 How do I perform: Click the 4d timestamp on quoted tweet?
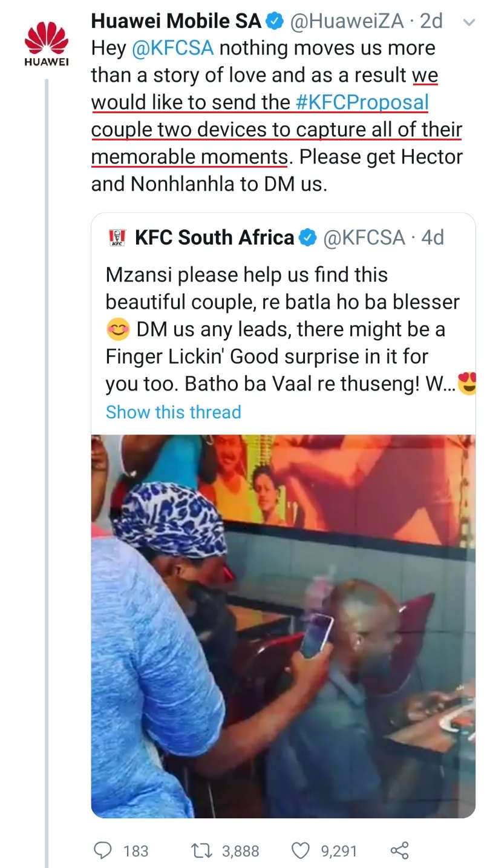click(433, 237)
